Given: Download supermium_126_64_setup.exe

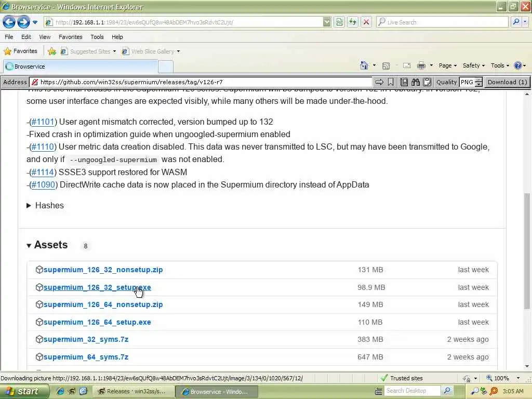Looking at the screenshot, I should [x=97, y=322].
